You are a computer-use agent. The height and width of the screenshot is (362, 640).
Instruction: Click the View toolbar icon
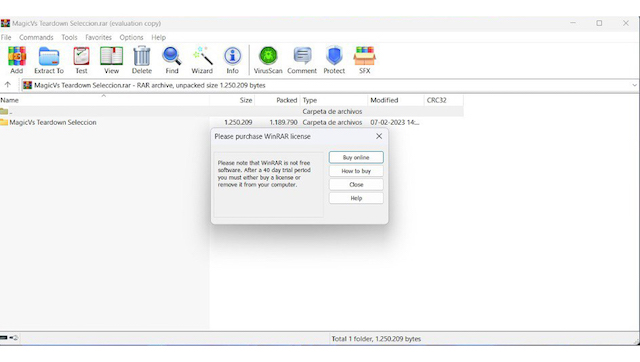111,60
